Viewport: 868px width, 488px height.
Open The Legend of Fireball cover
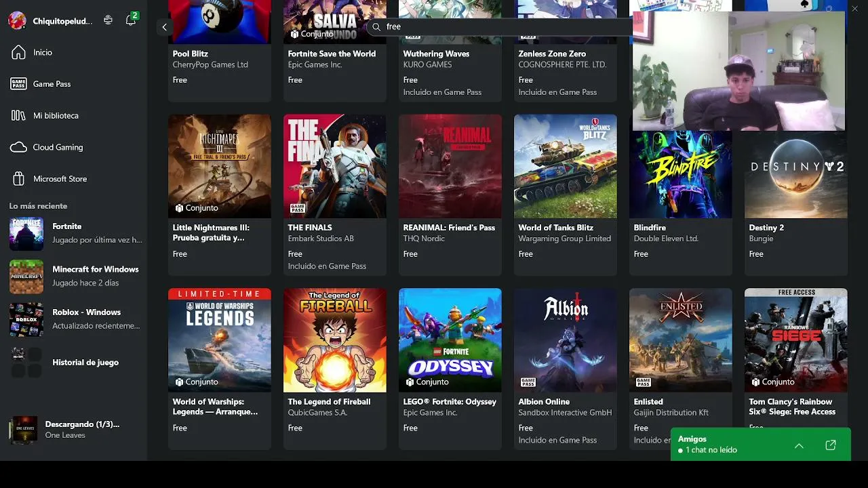click(335, 340)
